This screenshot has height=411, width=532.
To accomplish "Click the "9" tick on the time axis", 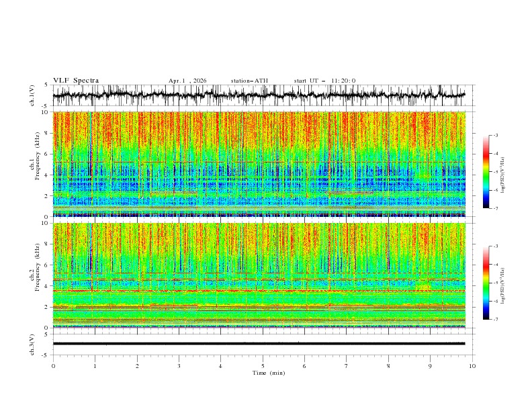I will tap(430, 366).
